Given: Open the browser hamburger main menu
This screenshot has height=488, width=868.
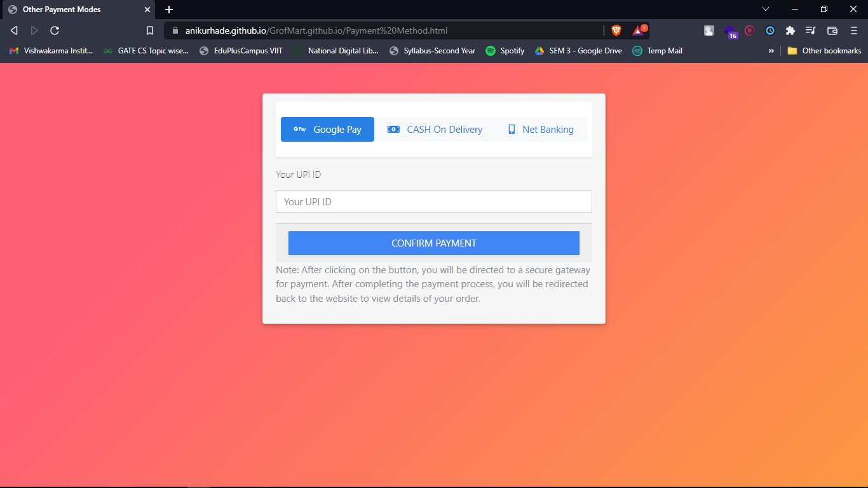Looking at the screenshot, I should click(854, 30).
